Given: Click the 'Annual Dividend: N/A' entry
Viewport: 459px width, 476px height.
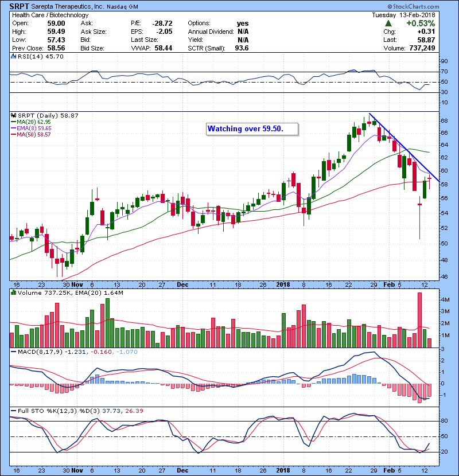Looking at the screenshot, I should click(218, 32).
